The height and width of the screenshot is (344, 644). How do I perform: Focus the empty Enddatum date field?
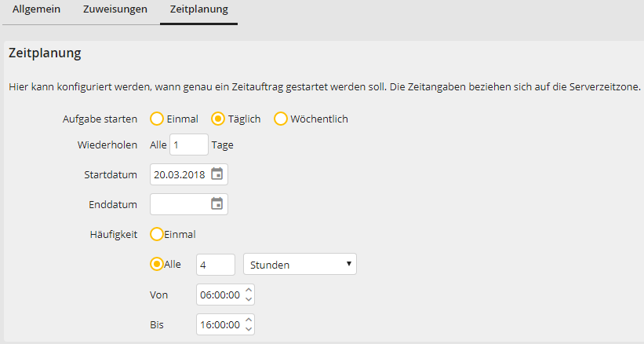point(180,204)
